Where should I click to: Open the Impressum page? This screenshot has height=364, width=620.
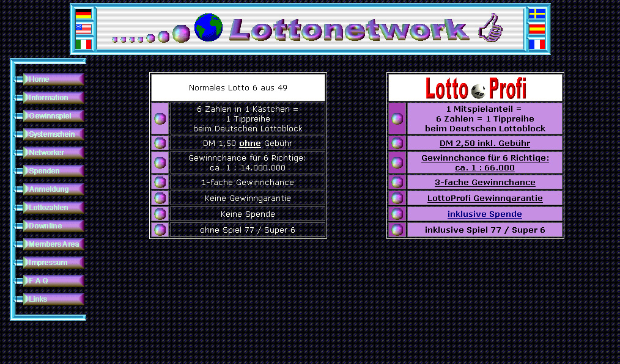tap(53, 263)
